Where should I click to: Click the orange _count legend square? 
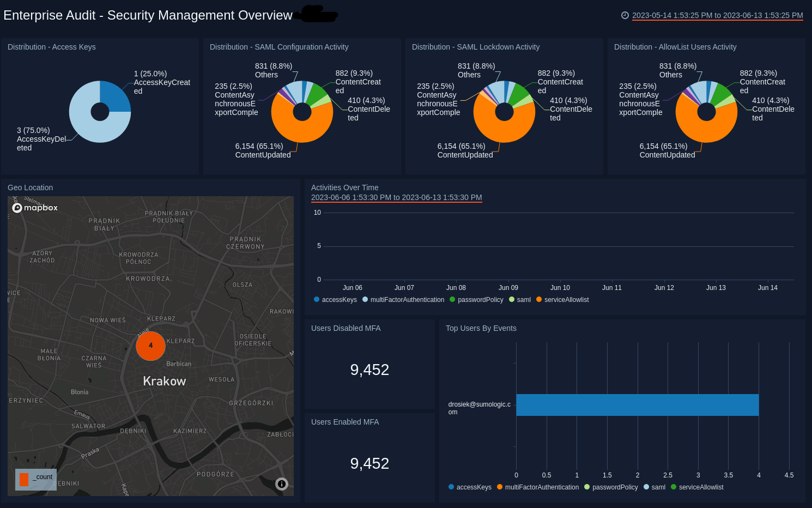(x=24, y=479)
